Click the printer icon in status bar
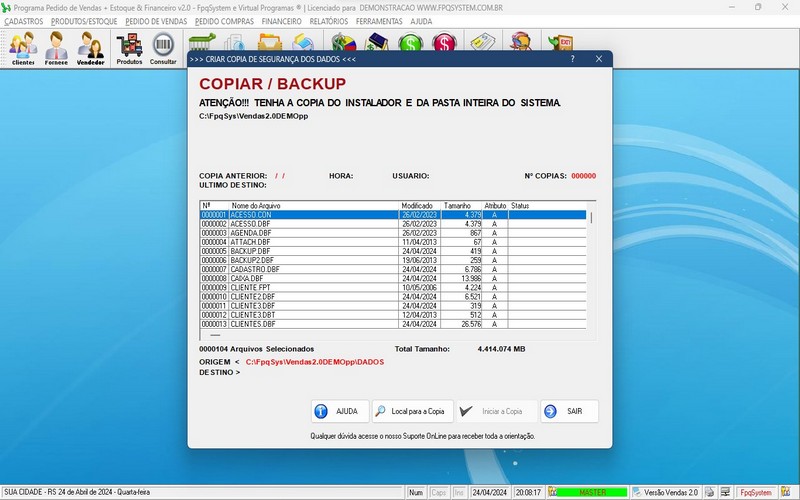The height and width of the screenshot is (500, 800). (709, 492)
